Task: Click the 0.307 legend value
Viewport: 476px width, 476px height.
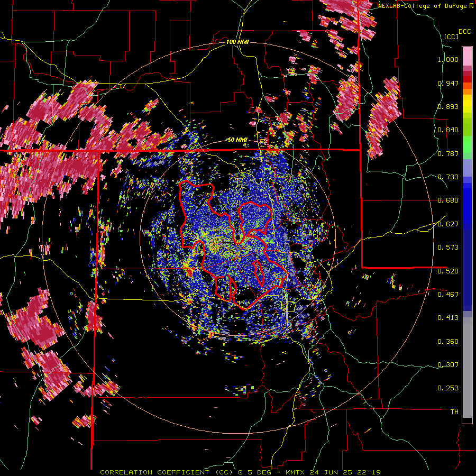Action: click(x=448, y=365)
